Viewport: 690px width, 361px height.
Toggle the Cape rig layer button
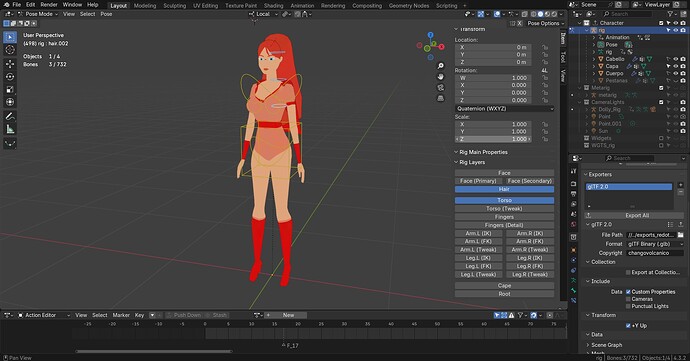[x=504, y=286]
